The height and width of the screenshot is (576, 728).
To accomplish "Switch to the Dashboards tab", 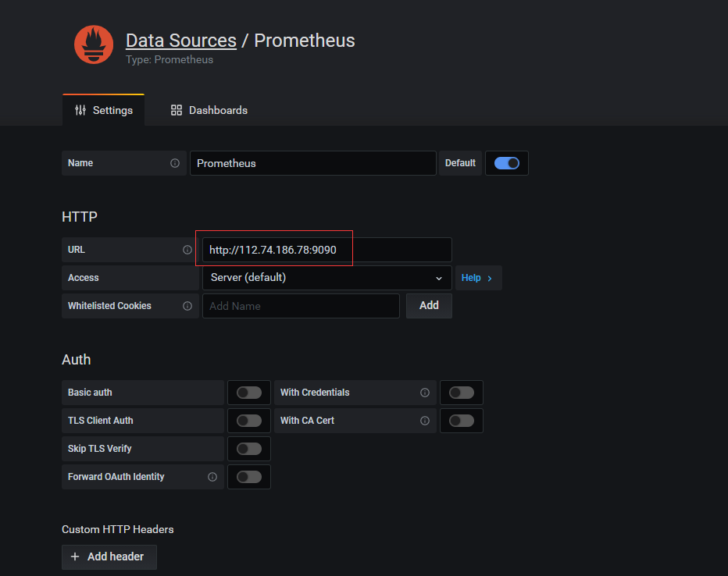I will point(209,110).
